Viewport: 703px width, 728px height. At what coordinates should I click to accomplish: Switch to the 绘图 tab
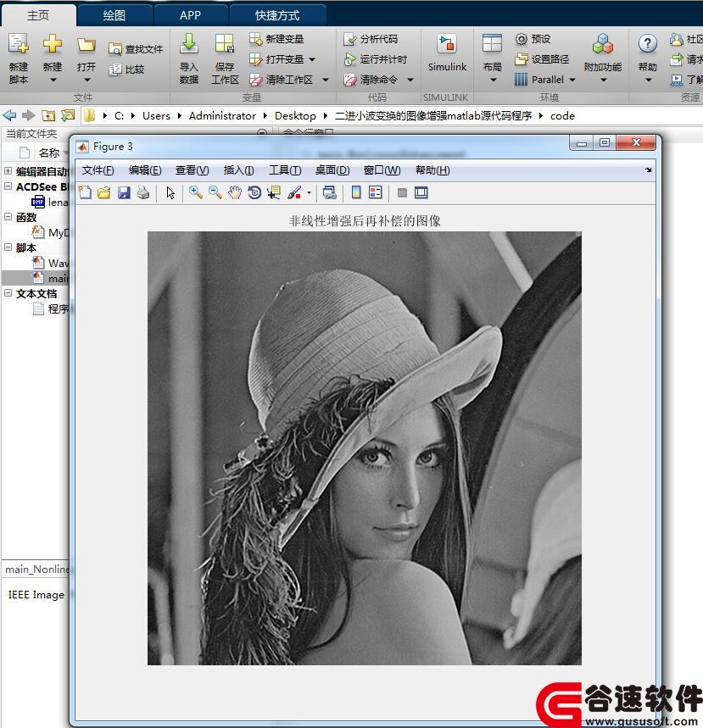click(114, 15)
